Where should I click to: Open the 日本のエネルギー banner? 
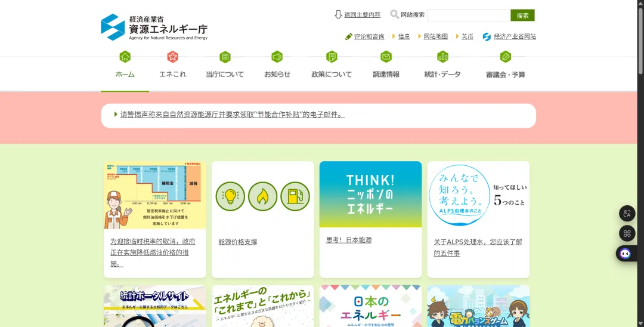point(370,306)
